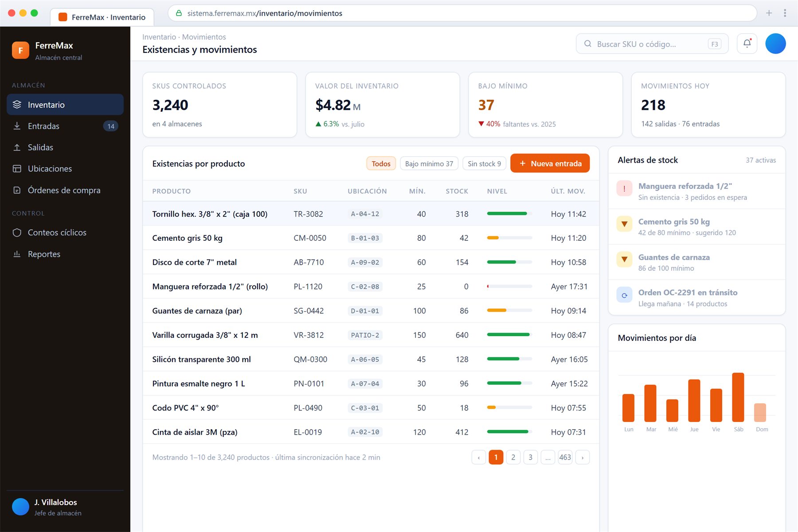Click the Jue bar in Movimientos chart

[x=694, y=400]
